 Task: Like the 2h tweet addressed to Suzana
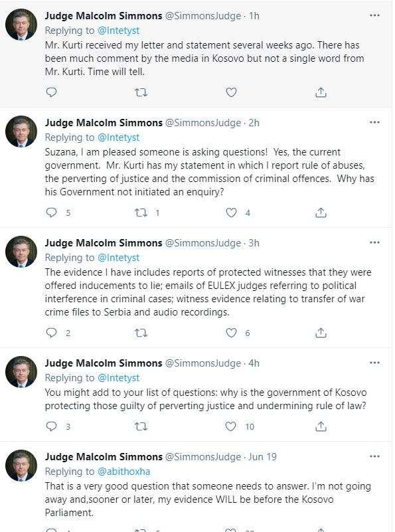click(x=231, y=213)
